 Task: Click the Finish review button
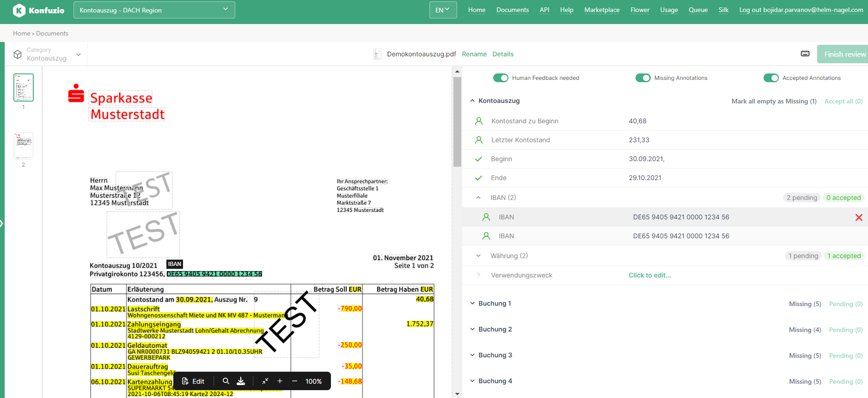pos(843,54)
